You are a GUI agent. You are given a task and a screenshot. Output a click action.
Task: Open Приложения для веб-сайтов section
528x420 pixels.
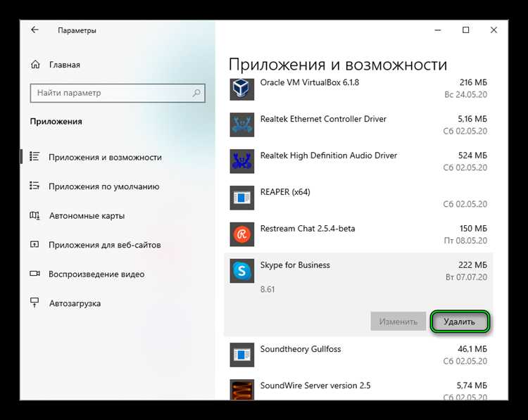point(105,245)
